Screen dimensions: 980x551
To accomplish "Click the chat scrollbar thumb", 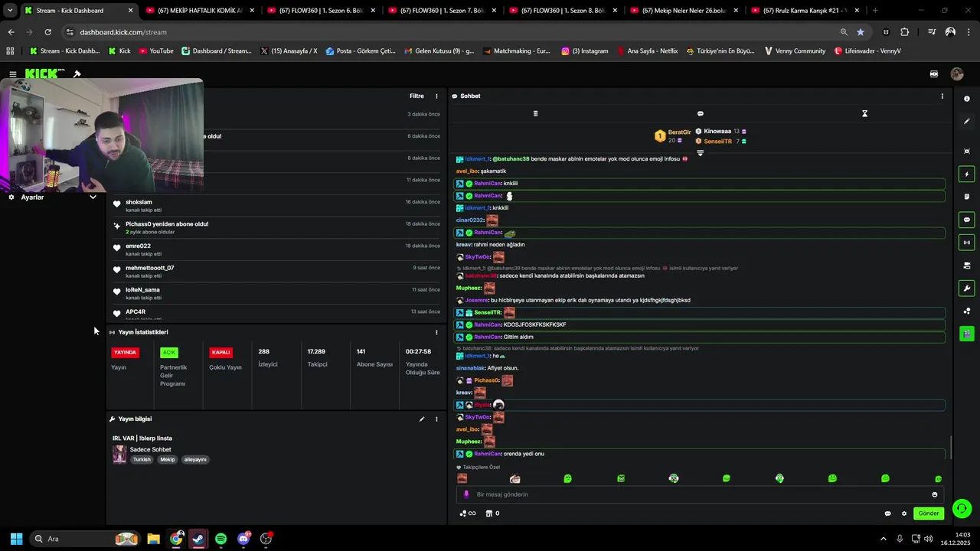I will [x=951, y=446].
